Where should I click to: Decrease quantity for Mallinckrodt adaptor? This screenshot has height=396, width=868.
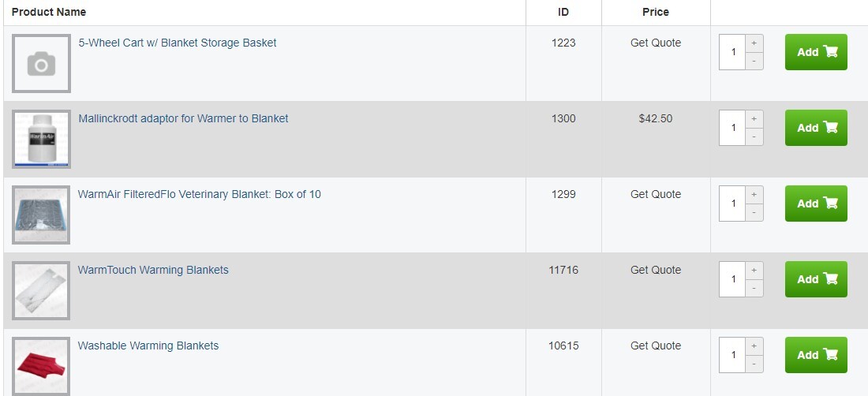tap(754, 136)
